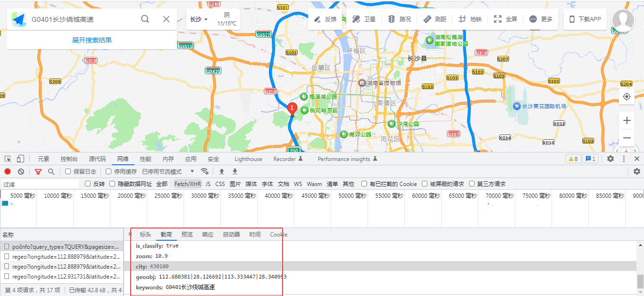Open the 预览 Preview detail tab

[x=187, y=235]
